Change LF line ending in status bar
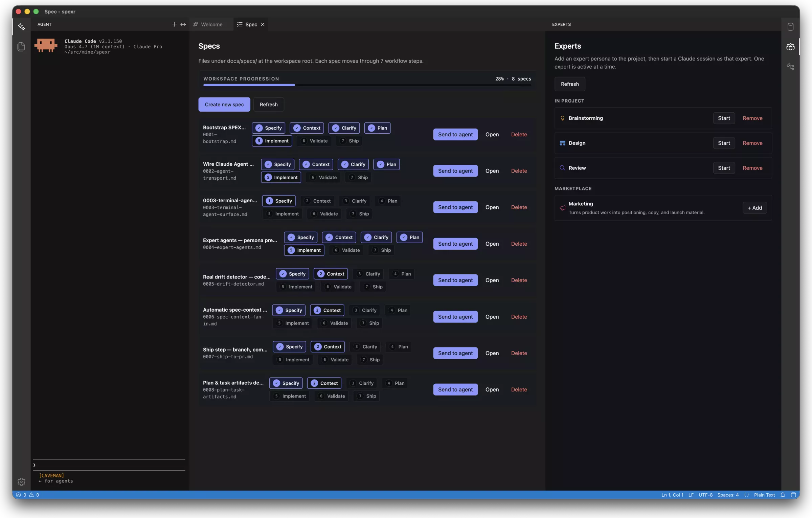Screen dimensions: 812x518 pos(691,495)
